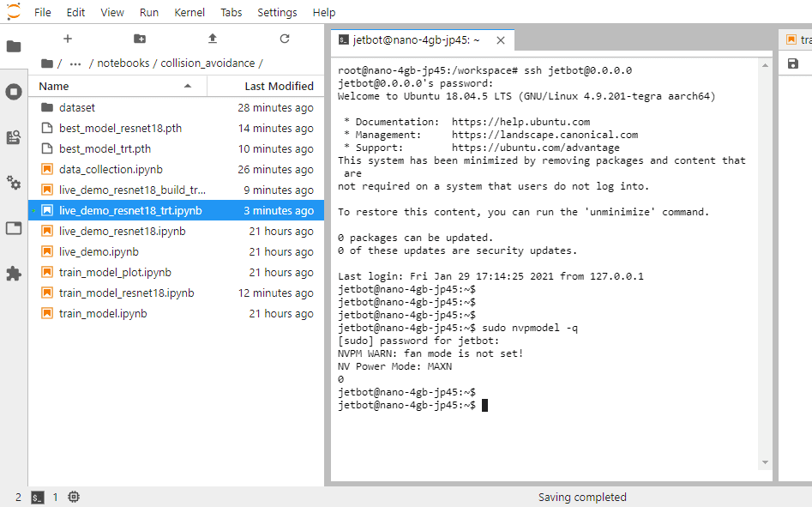This screenshot has width=812, height=507.
Task: Click the terminal prompt at the cursor
Action: click(x=484, y=406)
